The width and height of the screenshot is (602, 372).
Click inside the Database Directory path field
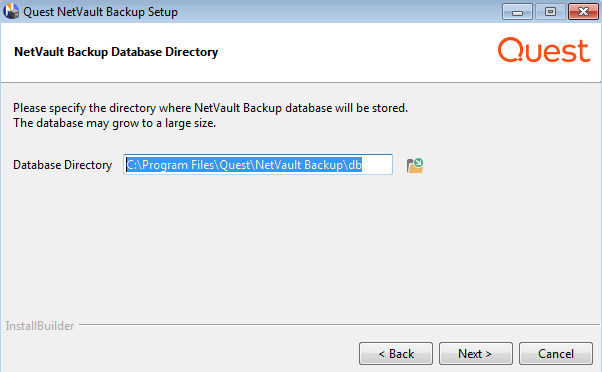[258, 165]
